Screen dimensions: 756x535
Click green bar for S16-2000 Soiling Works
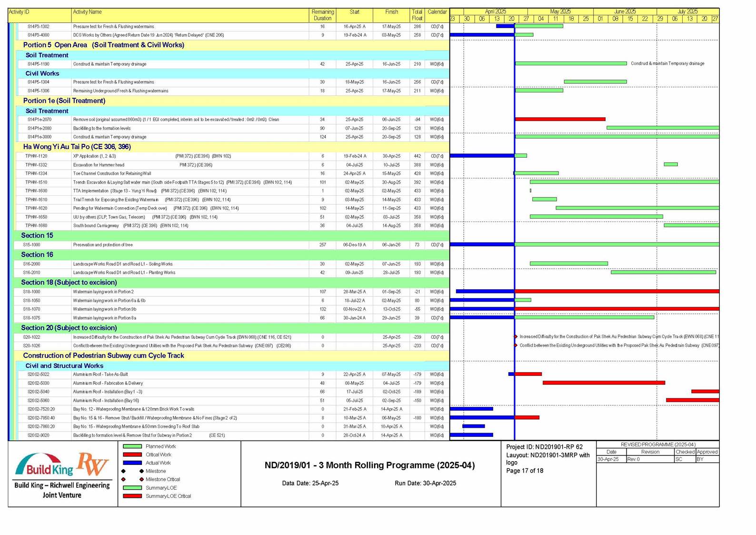coord(569,263)
